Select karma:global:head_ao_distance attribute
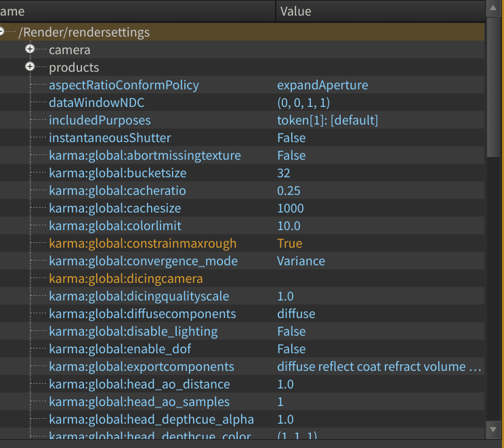This screenshot has width=504, height=448. (x=139, y=384)
